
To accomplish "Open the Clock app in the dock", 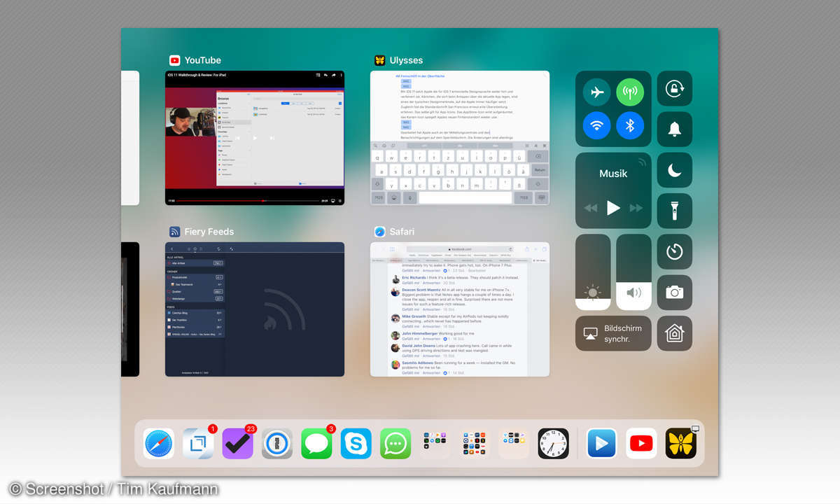I will (553, 444).
